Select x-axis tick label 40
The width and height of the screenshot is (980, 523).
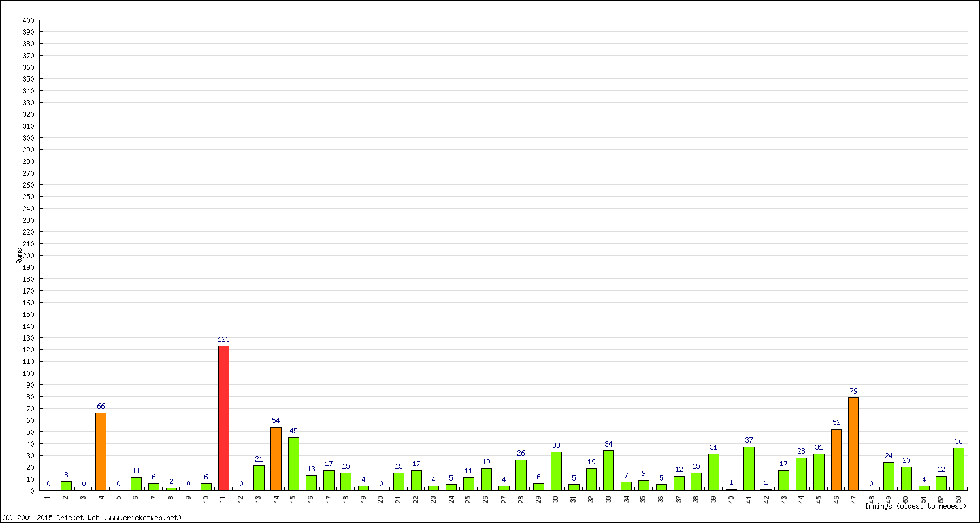pos(731,499)
